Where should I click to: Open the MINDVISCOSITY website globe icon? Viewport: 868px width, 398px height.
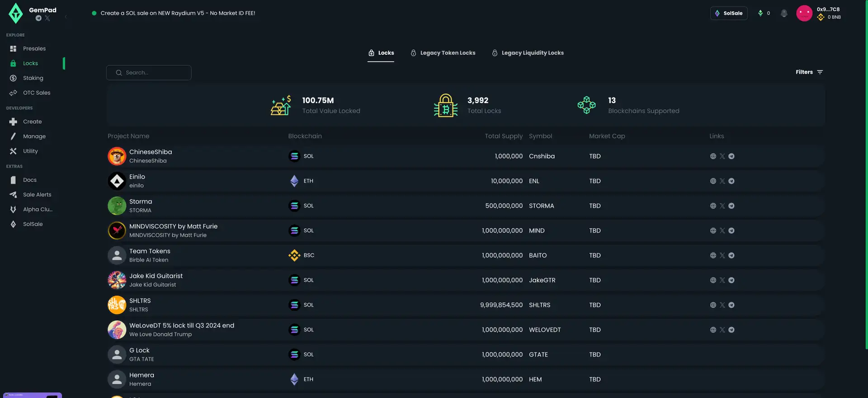(x=713, y=231)
